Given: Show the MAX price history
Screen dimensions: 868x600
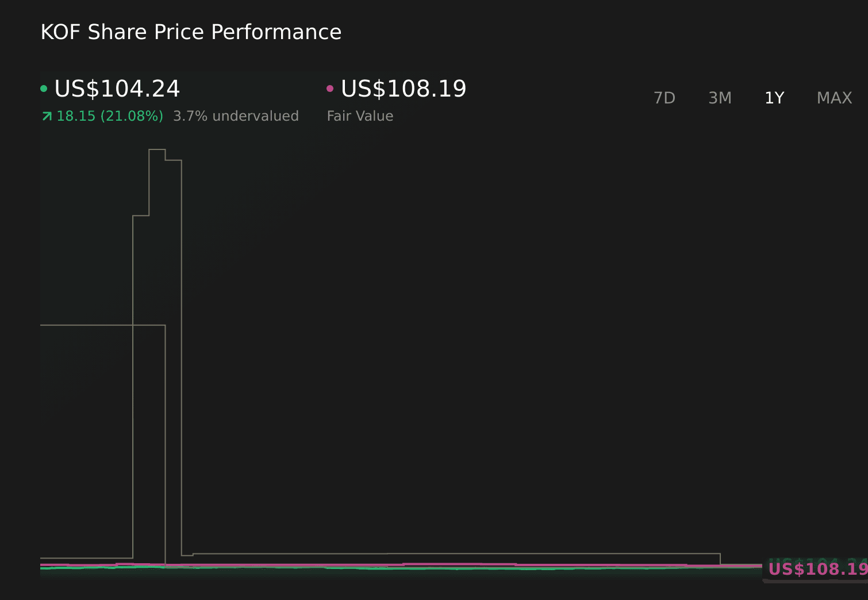Looking at the screenshot, I should (x=834, y=98).
